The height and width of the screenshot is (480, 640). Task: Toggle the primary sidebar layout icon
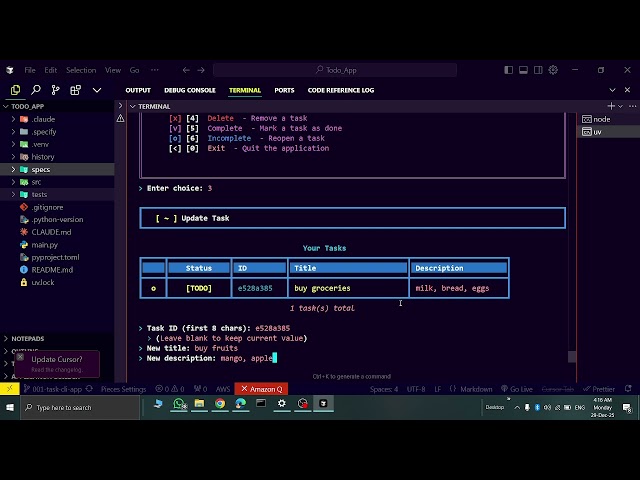pyautogui.click(x=509, y=70)
